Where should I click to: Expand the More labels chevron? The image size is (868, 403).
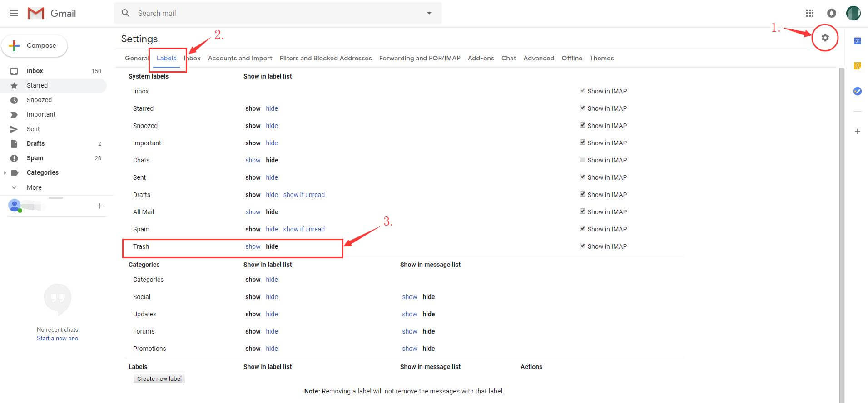pyautogui.click(x=14, y=187)
